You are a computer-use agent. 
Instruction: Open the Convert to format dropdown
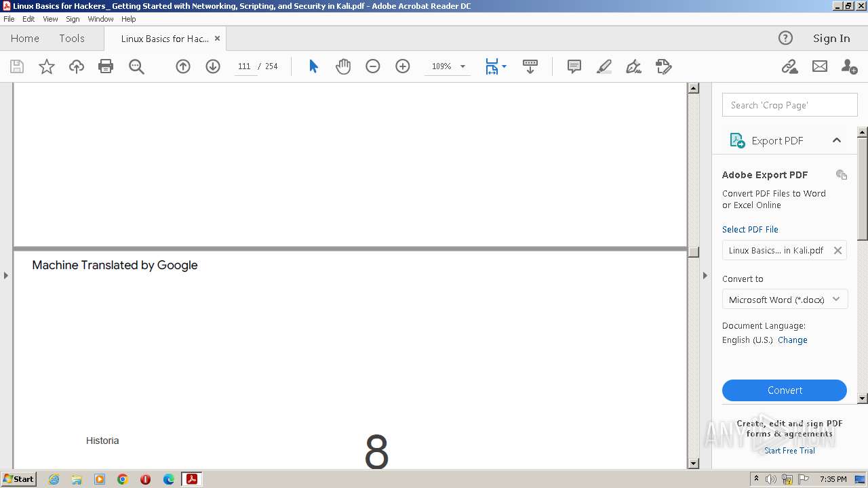[x=785, y=300]
